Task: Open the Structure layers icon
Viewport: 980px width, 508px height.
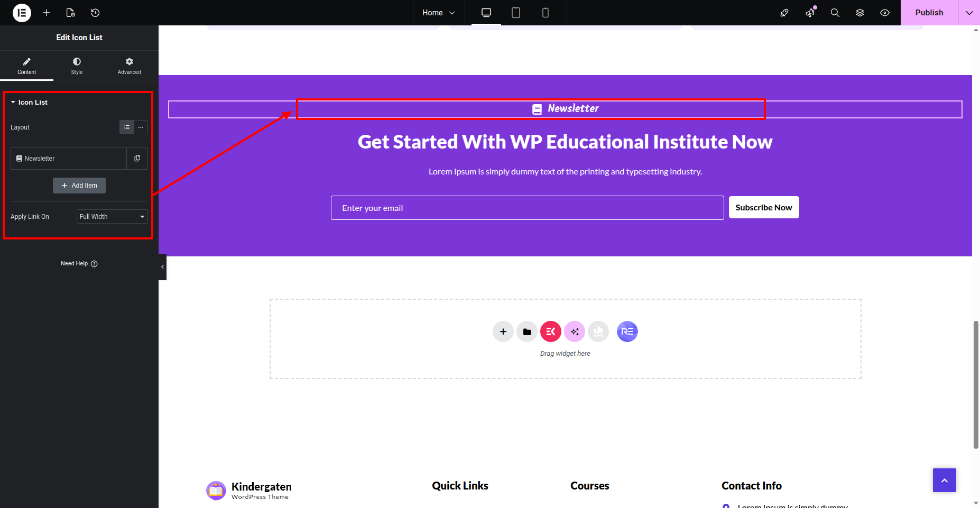Action: coord(860,13)
